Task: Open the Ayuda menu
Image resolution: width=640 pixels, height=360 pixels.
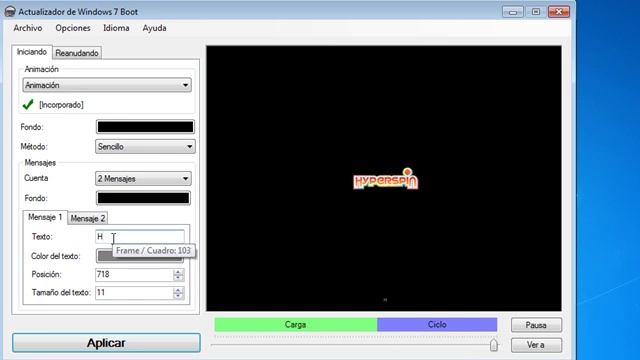Action: pos(154,28)
